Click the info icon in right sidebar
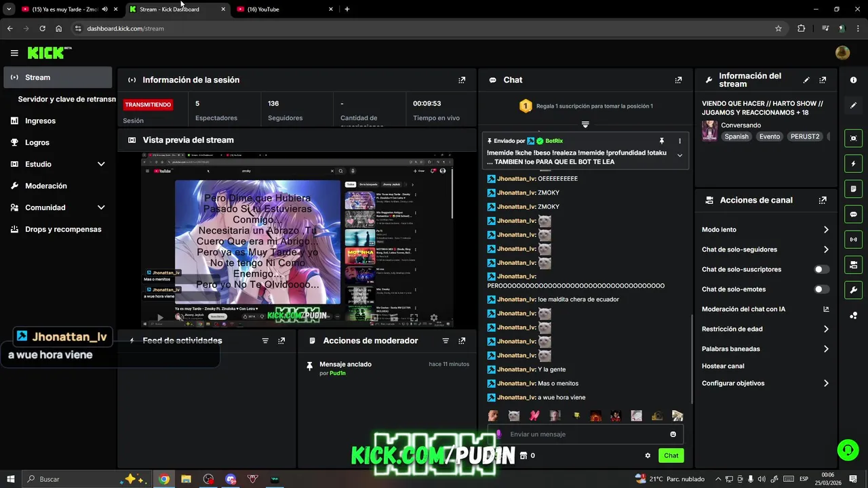The image size is (868, 488). [853, 80]
